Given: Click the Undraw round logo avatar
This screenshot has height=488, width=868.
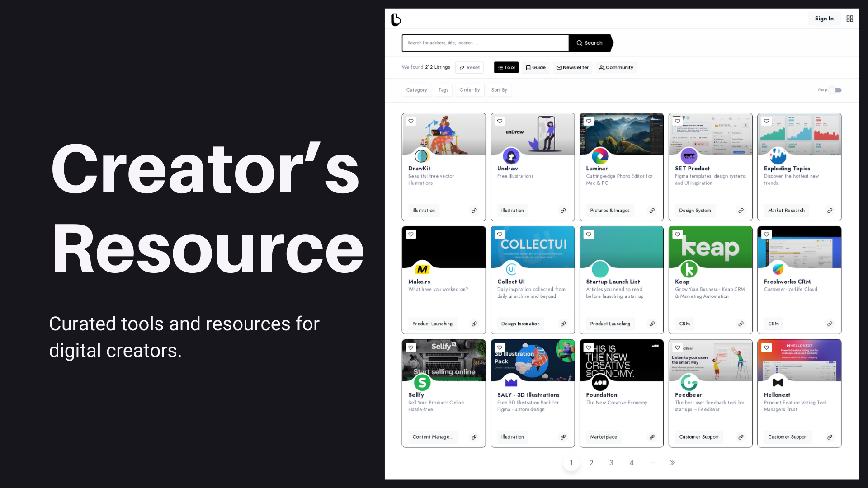Looking at the screenshot, I should tap(511, 156).
